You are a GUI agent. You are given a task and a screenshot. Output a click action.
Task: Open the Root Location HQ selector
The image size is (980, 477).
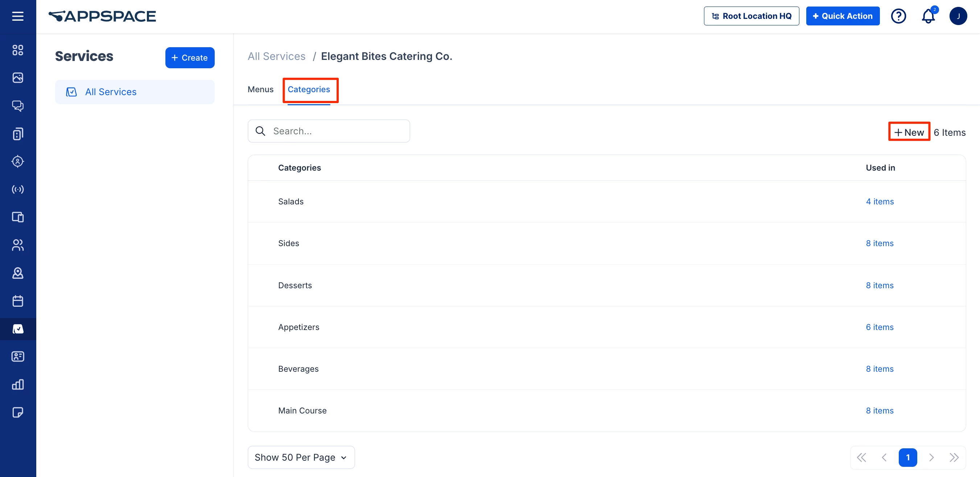pyautogui.click(x=751, y=16)
